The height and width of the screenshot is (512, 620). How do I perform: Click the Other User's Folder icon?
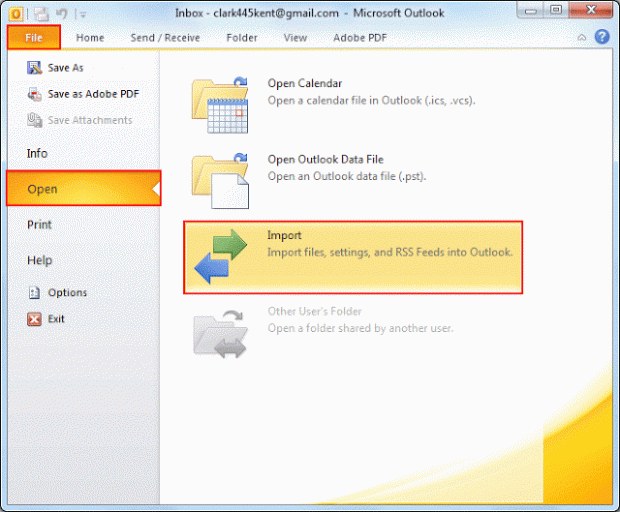(220, 334)
